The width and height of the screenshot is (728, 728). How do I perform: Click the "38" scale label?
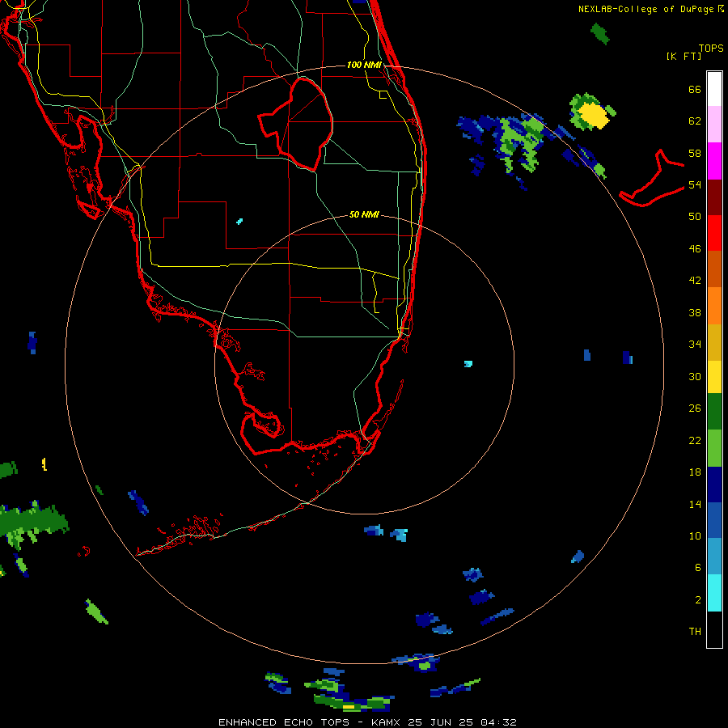pyautogui.click(x=695, y=312)
